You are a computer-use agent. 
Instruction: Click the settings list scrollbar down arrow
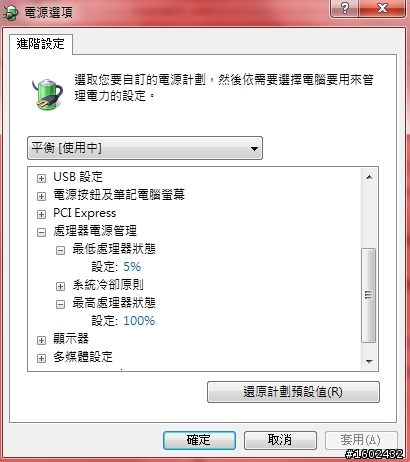pos(369,362)
